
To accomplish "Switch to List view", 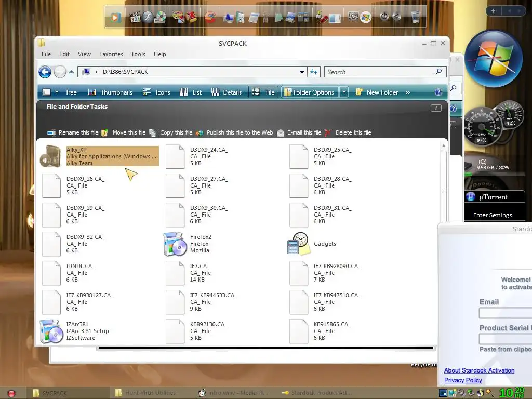I will coord(190,92).
